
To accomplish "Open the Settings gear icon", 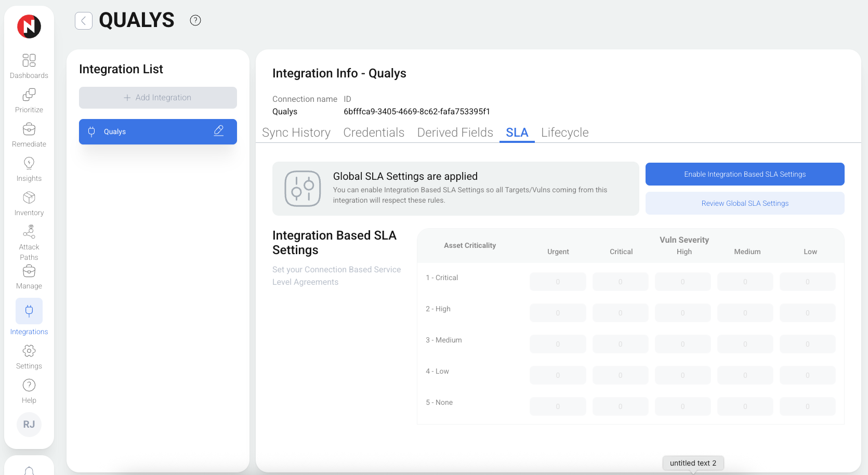I will pyautogui.click(x=29, y=351).
